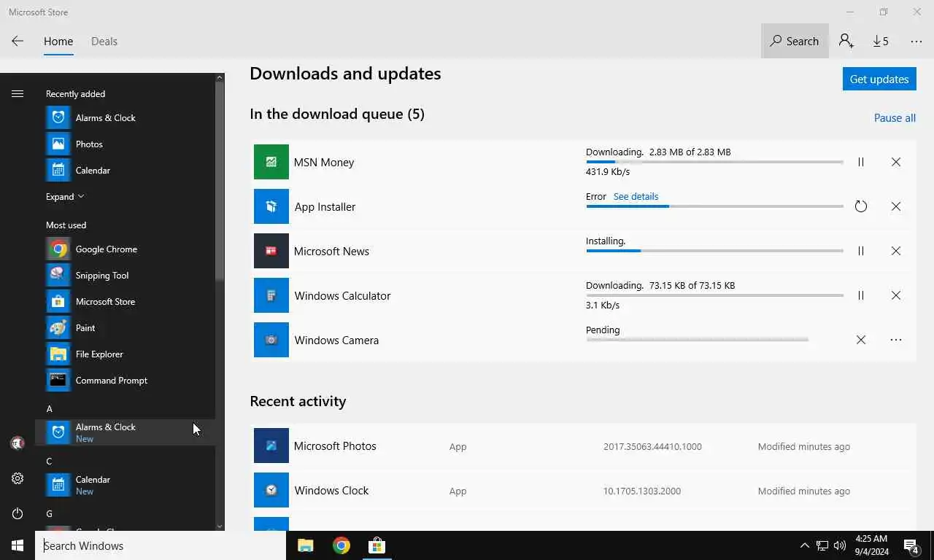Click the Windows Calculator app icon
Viewport: 934px width, 560px height.
(271, 295)
